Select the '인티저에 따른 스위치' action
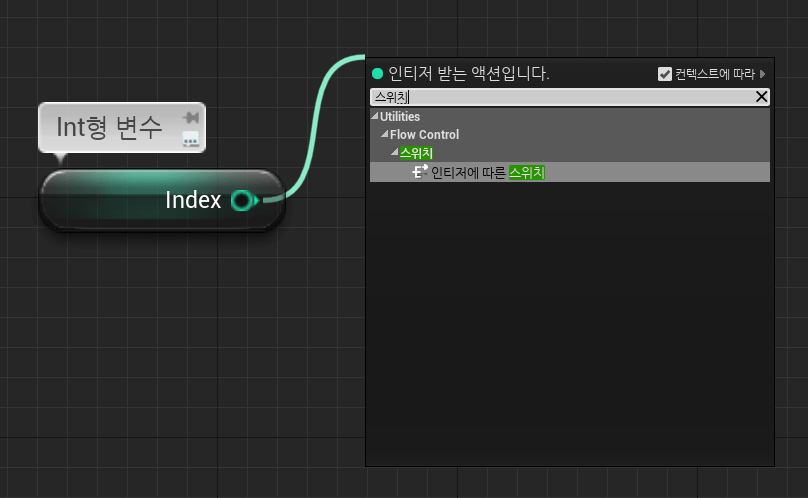Image resolution: width=808 pixels, height=498 pixels. tap(570, 172)
